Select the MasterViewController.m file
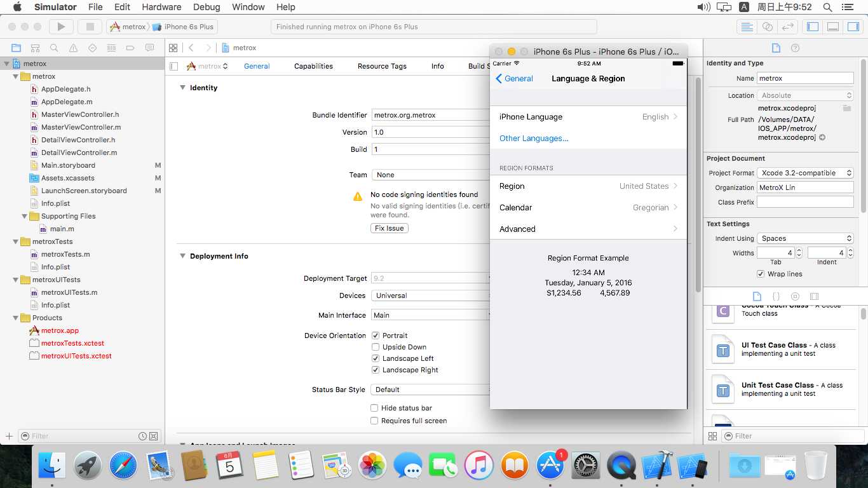This screenshot has height=488, width=868. [x=81, y=127]
